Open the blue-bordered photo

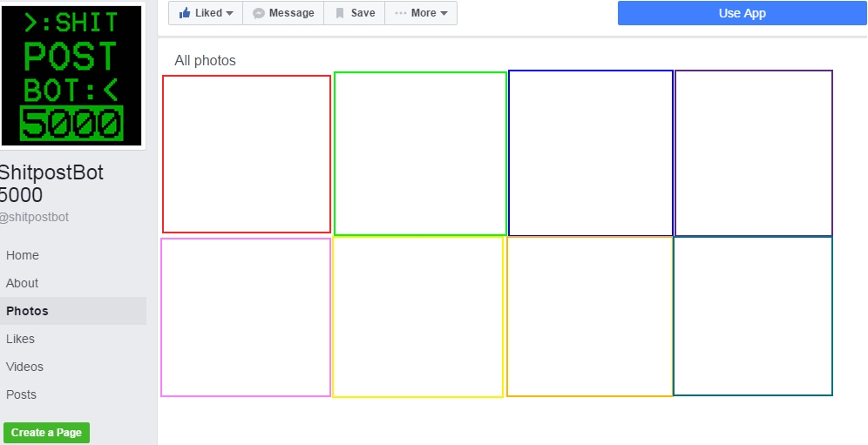[x=591, y=152]
